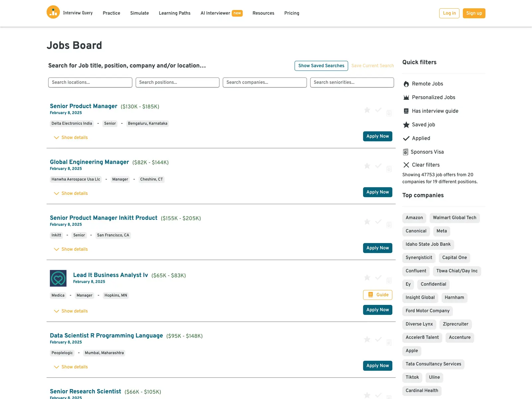532x399 pixels.
Task: Filter by Walmart Global Tech chip
Action: click(455, 218)
